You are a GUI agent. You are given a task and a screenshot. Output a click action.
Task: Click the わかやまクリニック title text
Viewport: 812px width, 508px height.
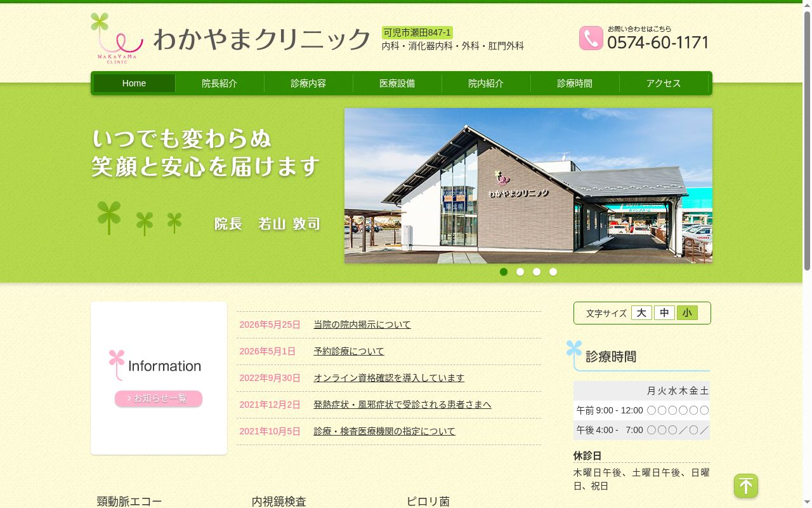point(262,39)
